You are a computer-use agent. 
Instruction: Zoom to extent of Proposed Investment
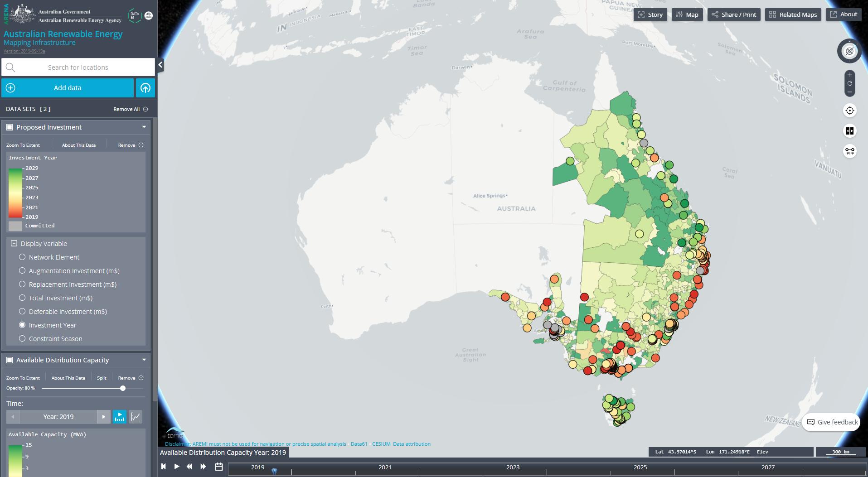click(23, 145)
